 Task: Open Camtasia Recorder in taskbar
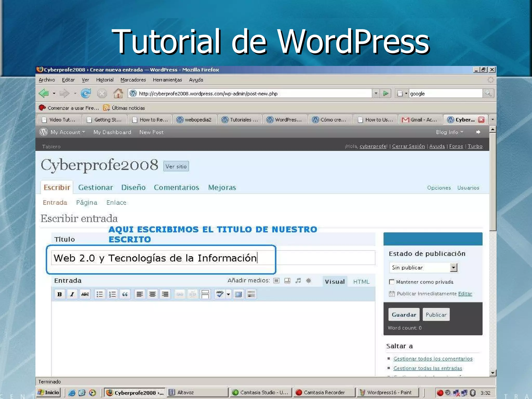pos(324,392)
